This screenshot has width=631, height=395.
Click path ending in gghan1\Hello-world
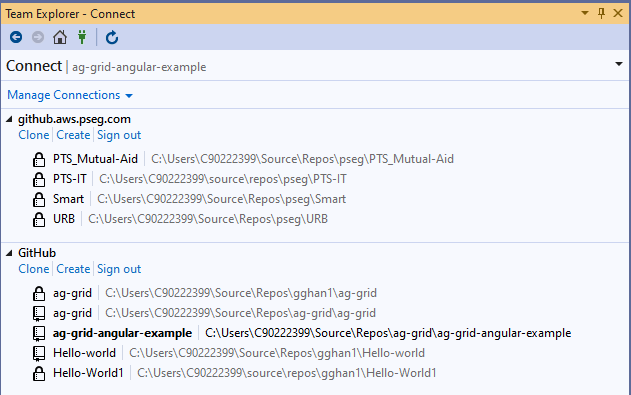pos(277,353)
